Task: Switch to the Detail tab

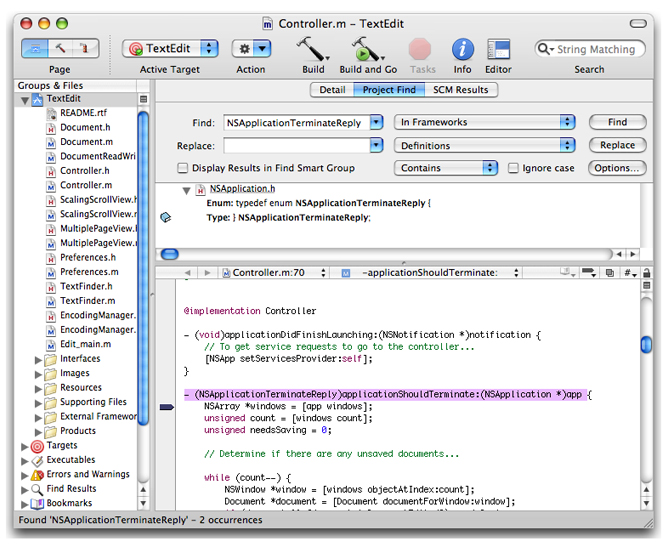Action: coord(332,90)
